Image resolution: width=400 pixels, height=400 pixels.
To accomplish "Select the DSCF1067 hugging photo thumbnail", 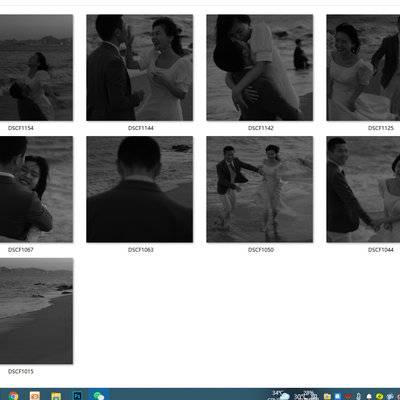I will pyautogui.click(x=36, y=189).
